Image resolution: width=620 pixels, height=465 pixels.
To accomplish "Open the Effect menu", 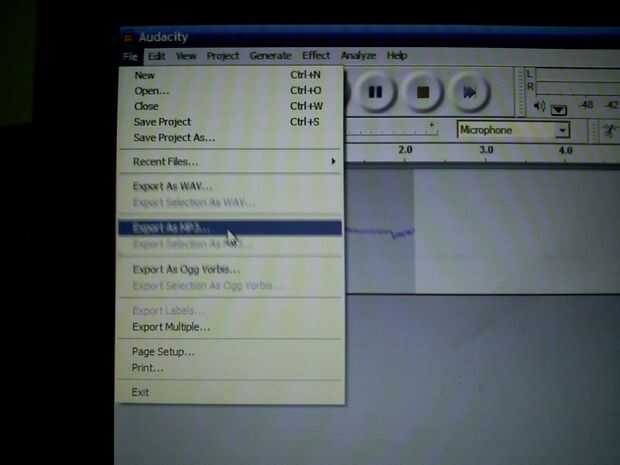I will click(316, 55).
